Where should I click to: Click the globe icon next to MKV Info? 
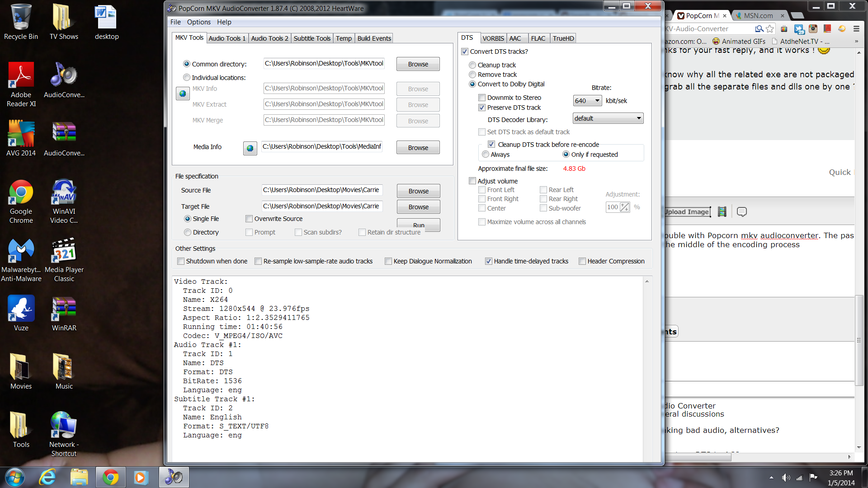click(183, 94)
